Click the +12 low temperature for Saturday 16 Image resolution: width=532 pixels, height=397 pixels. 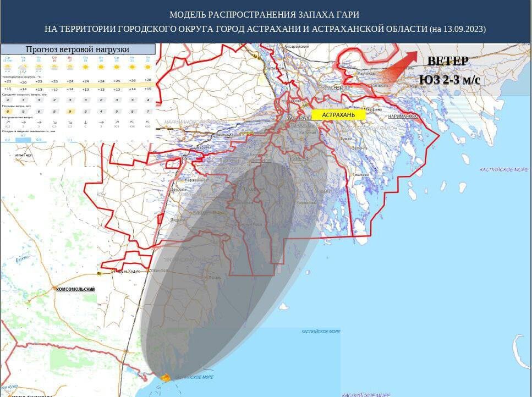coord(54,90)
